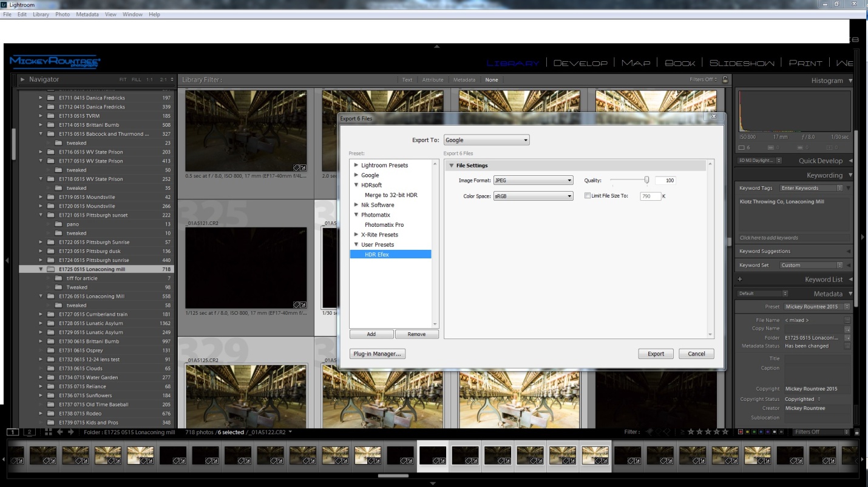Click the Library Filter lock icon
The height and width of the screenshot is (487, 868).
(725, 79)
